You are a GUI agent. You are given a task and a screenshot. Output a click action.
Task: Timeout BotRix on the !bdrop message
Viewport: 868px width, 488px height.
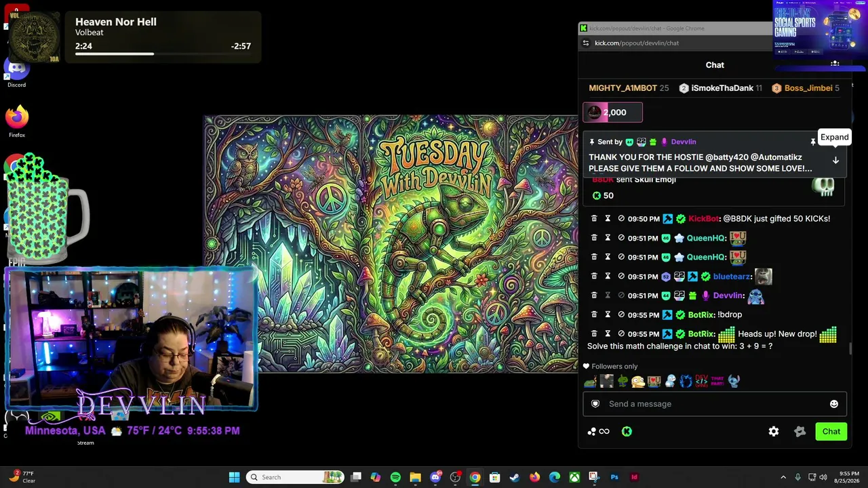pos(608,314)
